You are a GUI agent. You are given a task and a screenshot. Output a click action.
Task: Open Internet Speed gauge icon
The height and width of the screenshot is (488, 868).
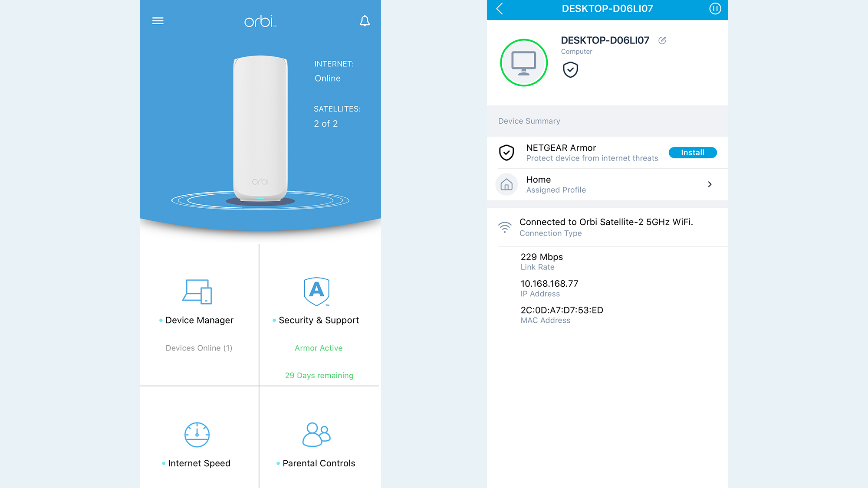pyautogui.click(x=197, y=435)
